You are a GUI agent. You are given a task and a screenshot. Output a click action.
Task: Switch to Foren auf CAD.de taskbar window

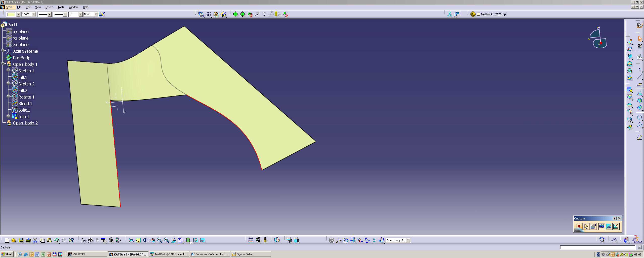click(210, 254)
